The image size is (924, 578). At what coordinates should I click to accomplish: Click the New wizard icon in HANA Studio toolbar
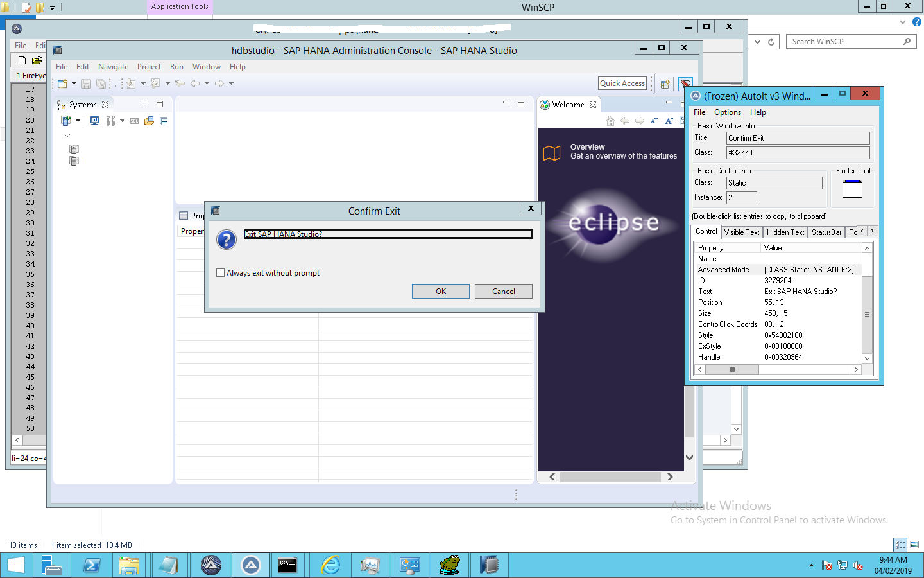click(x=63, y=83)
